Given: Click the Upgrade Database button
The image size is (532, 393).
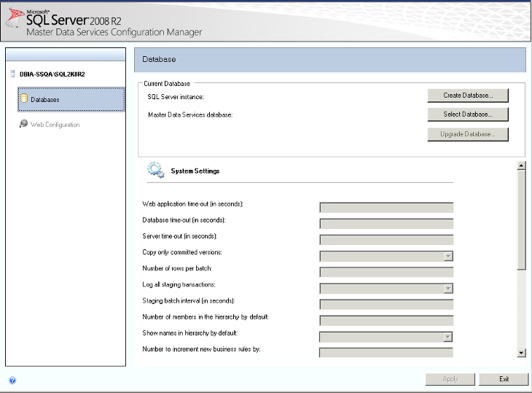Looking at the screenshot, I should (x=468, y=134).
